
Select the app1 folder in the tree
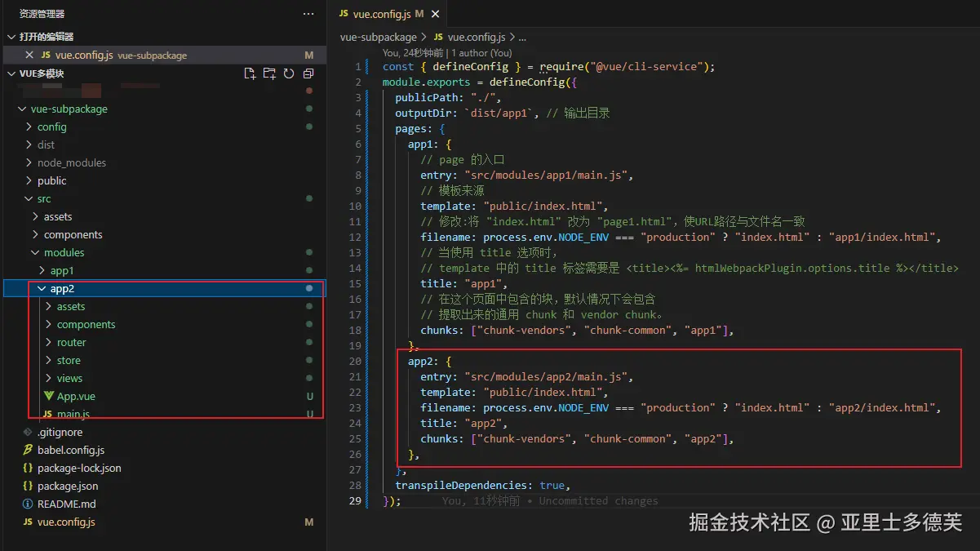163,270
